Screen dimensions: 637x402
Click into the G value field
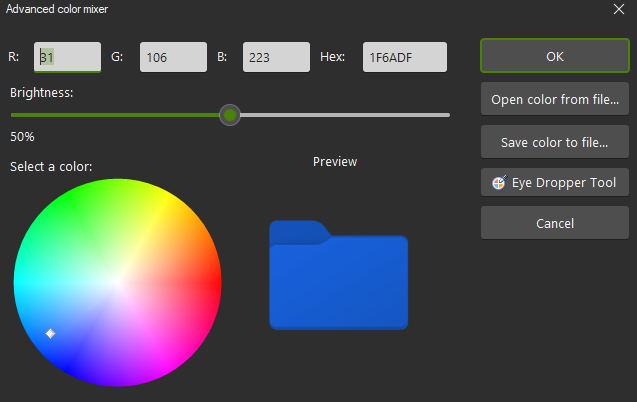173,57
